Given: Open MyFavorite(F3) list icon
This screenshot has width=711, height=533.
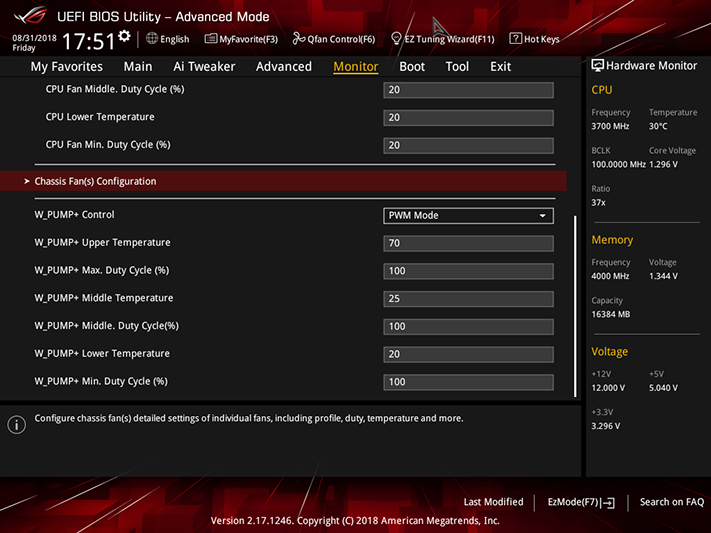Looking at the screenshot, I should pos(210,39).
